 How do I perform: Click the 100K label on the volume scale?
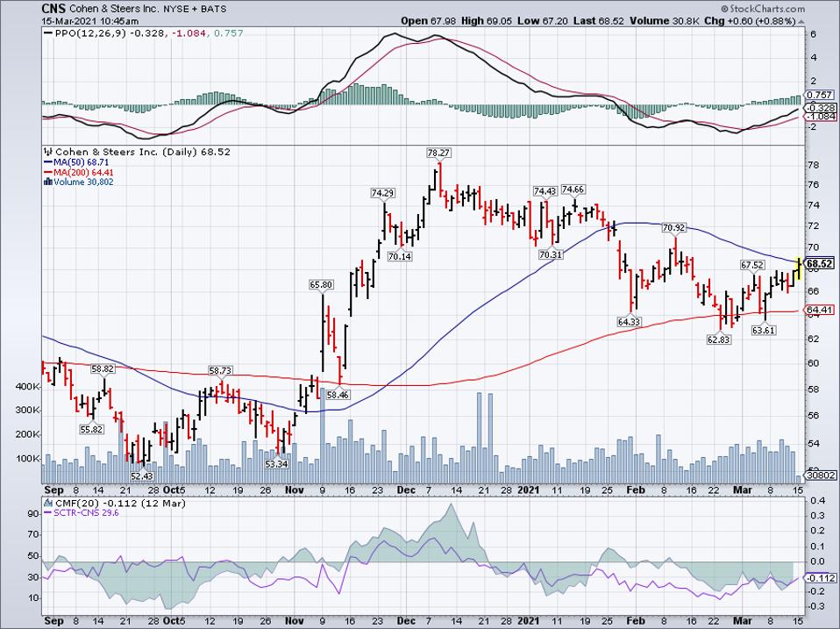29,459
